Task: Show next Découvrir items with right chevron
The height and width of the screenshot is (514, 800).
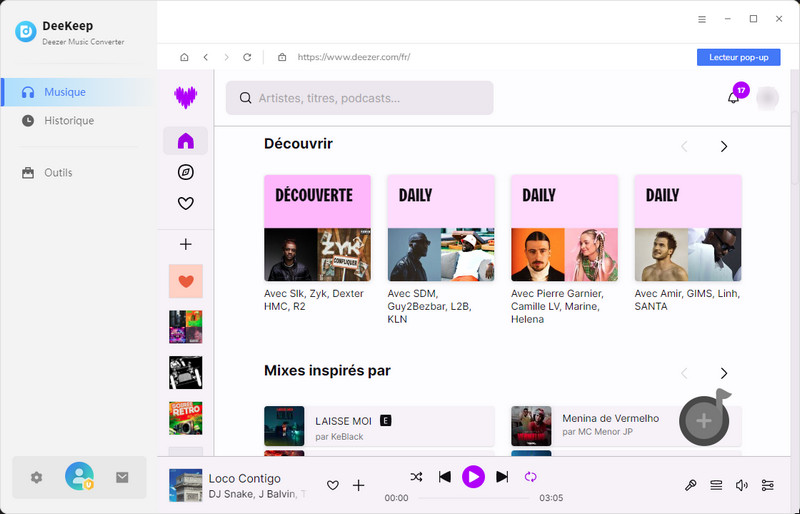Action: (723, 146)
